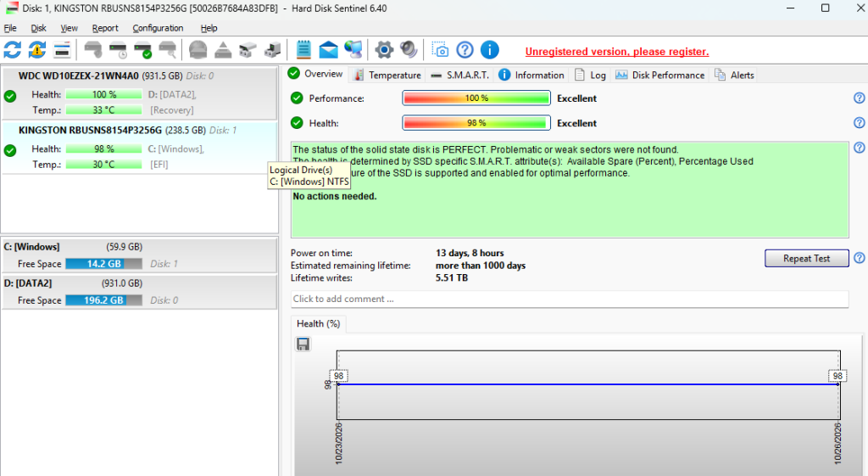Click the screenshot camera toolbar icon

point(440,50)
